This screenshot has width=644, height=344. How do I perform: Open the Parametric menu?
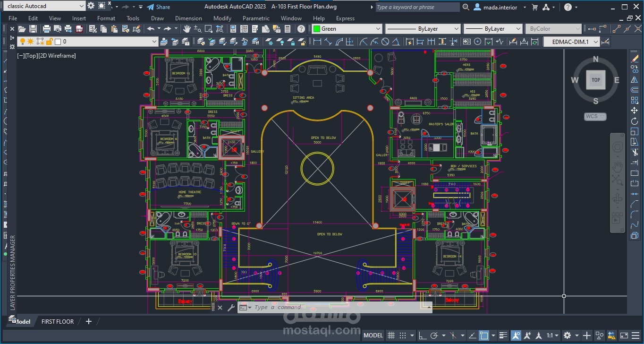256,18
